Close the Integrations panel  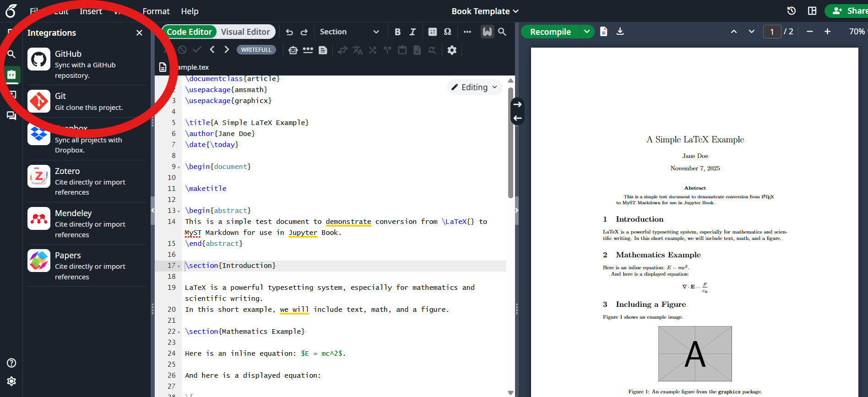(139, 33)
